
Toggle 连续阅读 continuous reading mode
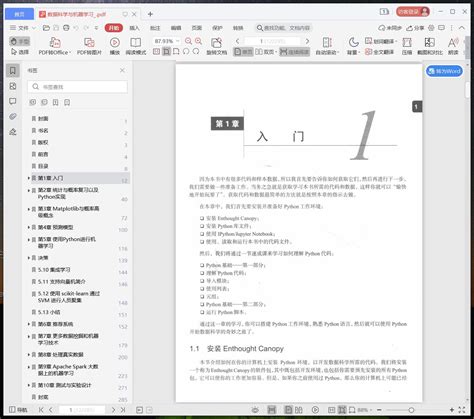pos(295,52)
